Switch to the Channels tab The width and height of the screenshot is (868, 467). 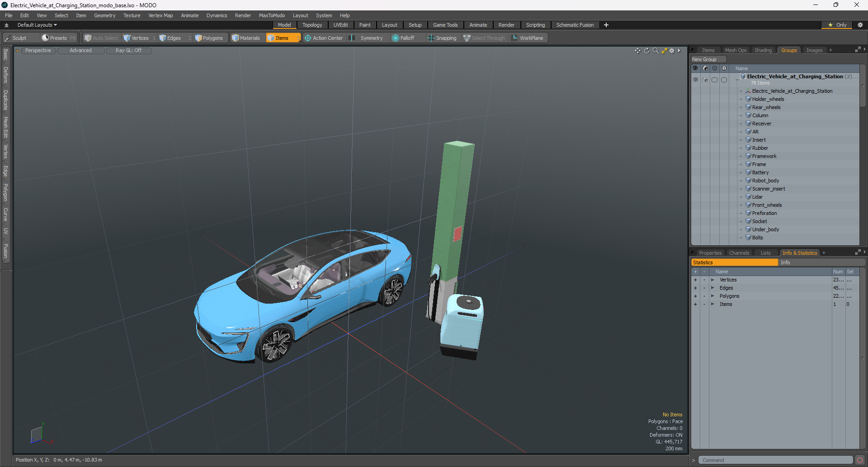coord(739,253)
